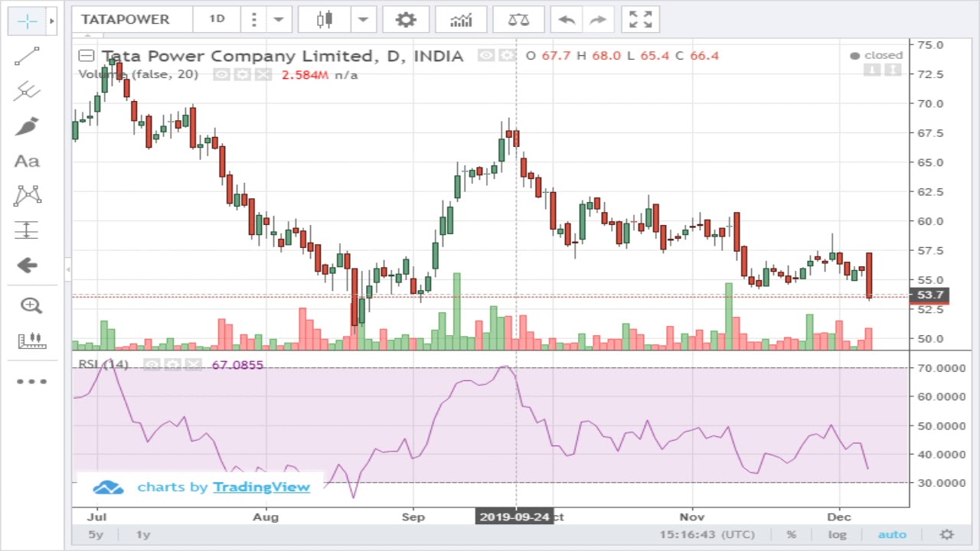980x551 pixels.
Task: Open the interval vertical-dots menu
Action: 253,19
